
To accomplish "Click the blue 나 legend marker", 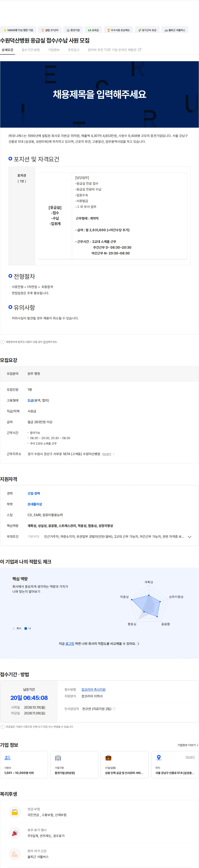I will point(25,628).
